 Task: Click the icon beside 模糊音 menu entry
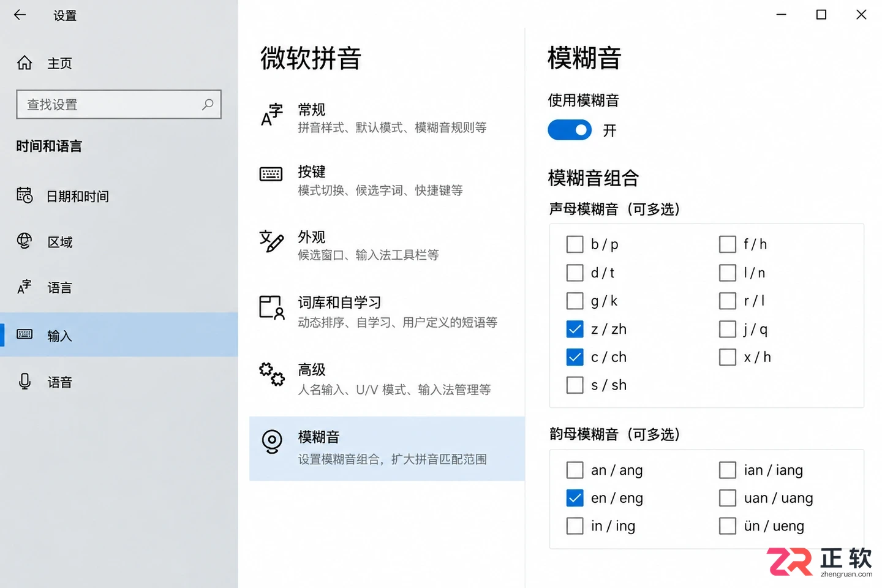point(272,441)
